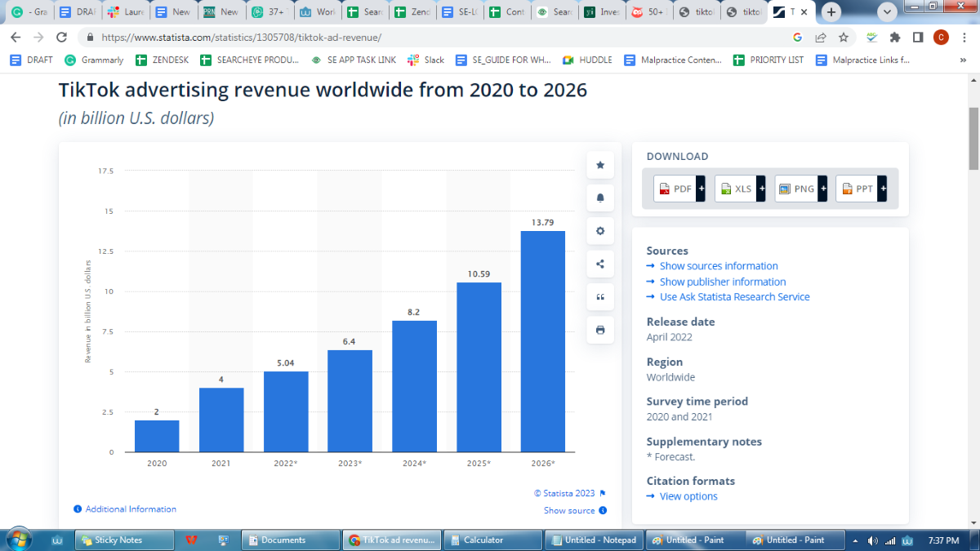The height and width of the screenshot is (551, 980).
Task: Open Calculator from the taskbar
Action: pyautogui.click(x=492, y=540)
